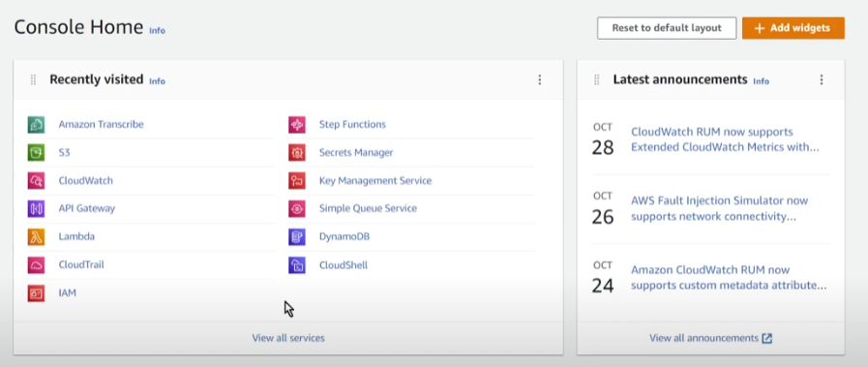Click the OCT 28 announcement date

[603, 139]
